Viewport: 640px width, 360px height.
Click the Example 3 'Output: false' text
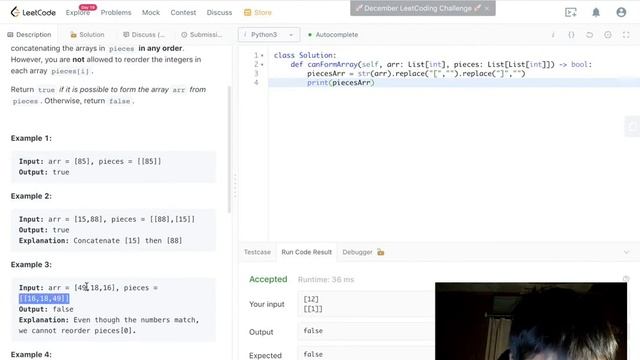pos(46,309)
